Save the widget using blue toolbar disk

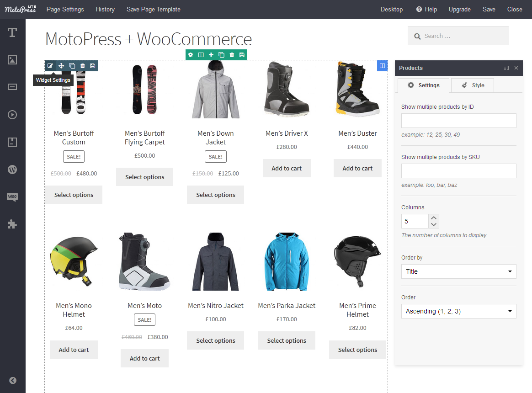pyautogui.click(x=92, y=66)
